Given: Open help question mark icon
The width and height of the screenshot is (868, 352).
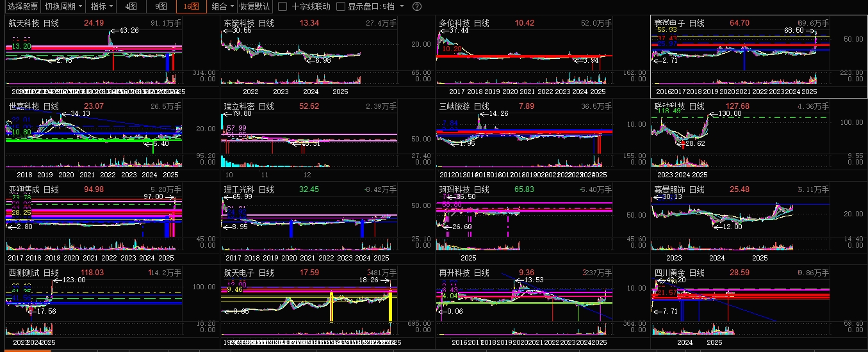Looking at the screenshot, I should [417, 6].
